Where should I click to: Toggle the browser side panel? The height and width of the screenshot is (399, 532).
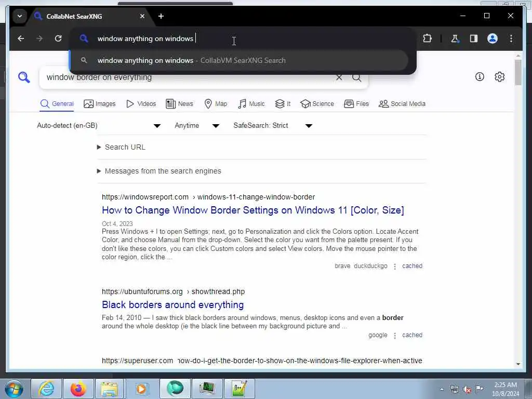tap(474, 38)
